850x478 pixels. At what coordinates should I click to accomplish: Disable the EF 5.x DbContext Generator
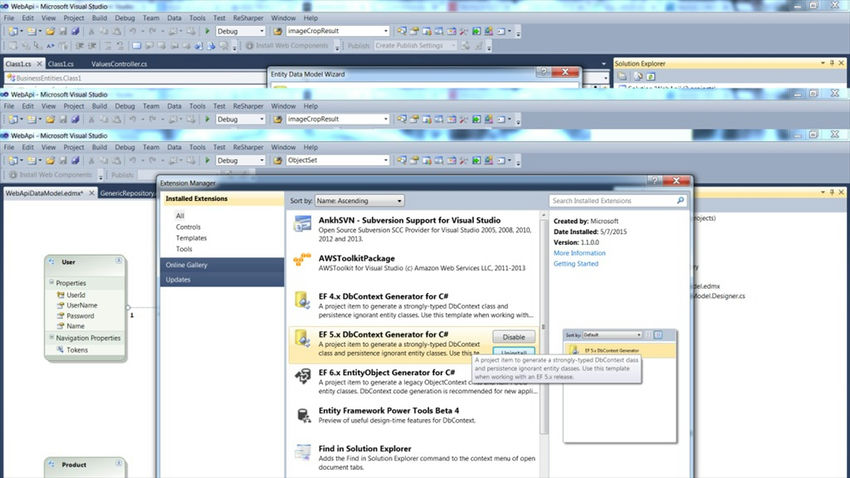513,337
